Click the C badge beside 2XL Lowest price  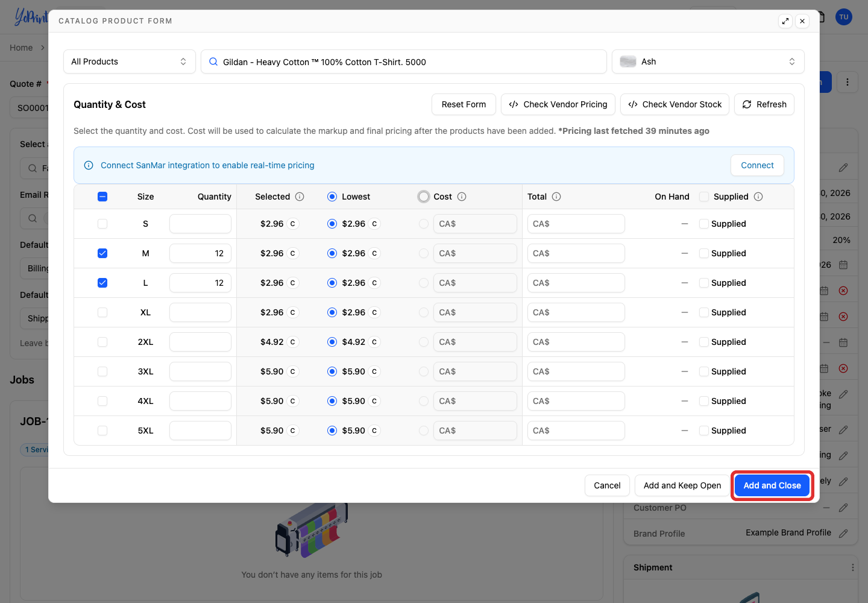click(x=374, y=342)
